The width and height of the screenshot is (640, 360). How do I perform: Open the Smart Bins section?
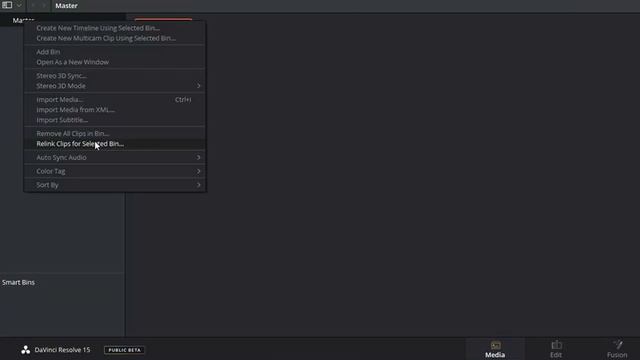[18, 282]
